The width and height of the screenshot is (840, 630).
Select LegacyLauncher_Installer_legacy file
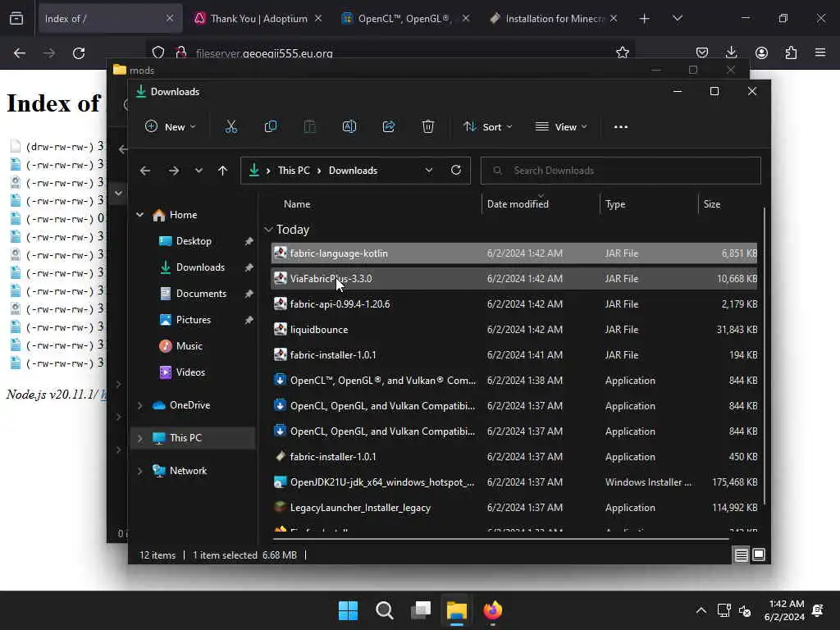click(x=514, y=508)
